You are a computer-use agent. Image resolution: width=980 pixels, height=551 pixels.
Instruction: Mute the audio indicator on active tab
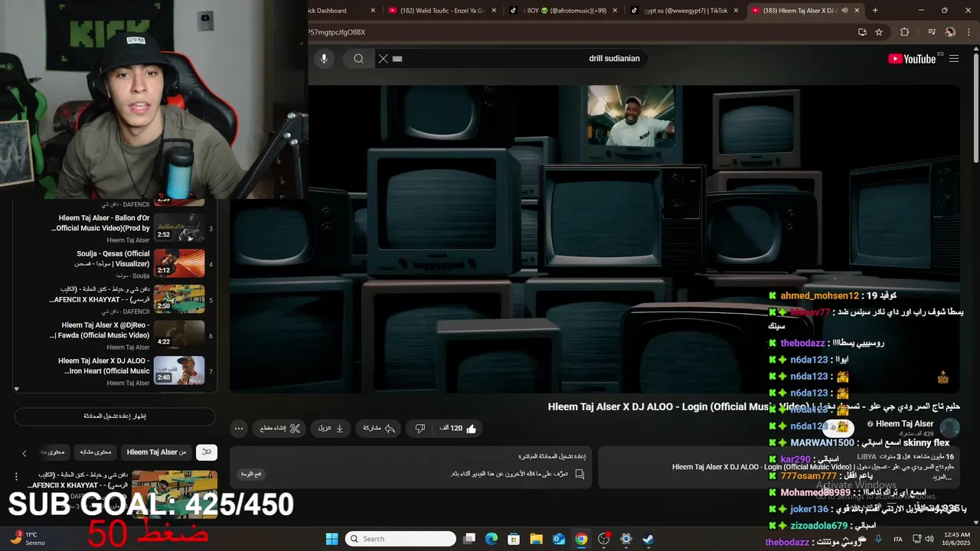(x=844, y=11)
